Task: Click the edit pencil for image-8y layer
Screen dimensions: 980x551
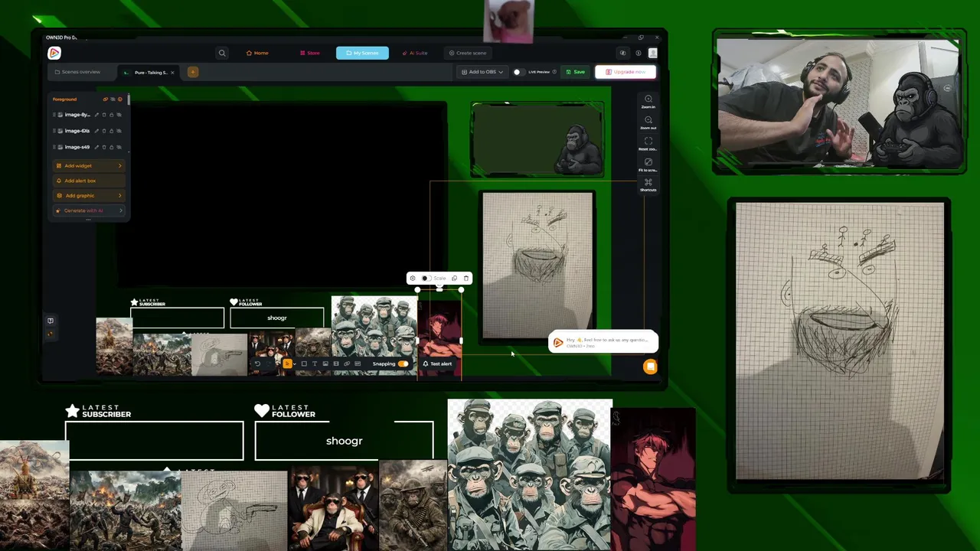Action: click(x=96, y=115)
